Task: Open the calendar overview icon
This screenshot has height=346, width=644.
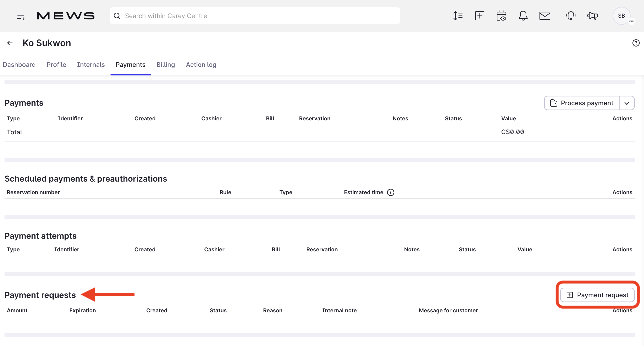Action: (x=501, y=16)
